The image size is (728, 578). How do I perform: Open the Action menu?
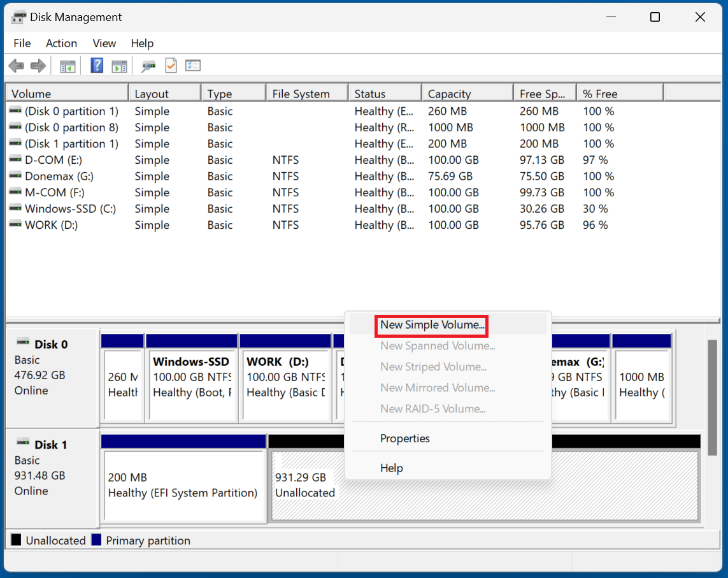point(61,43)
